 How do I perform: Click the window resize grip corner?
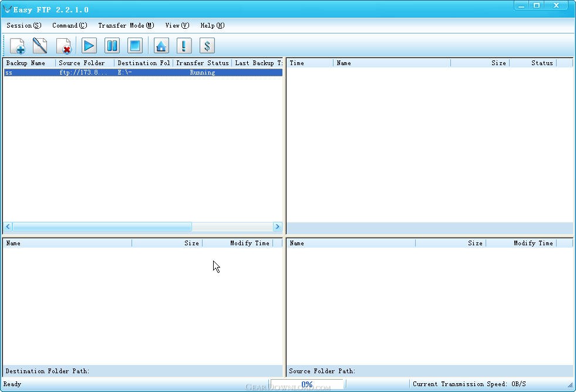coord(570,385)
